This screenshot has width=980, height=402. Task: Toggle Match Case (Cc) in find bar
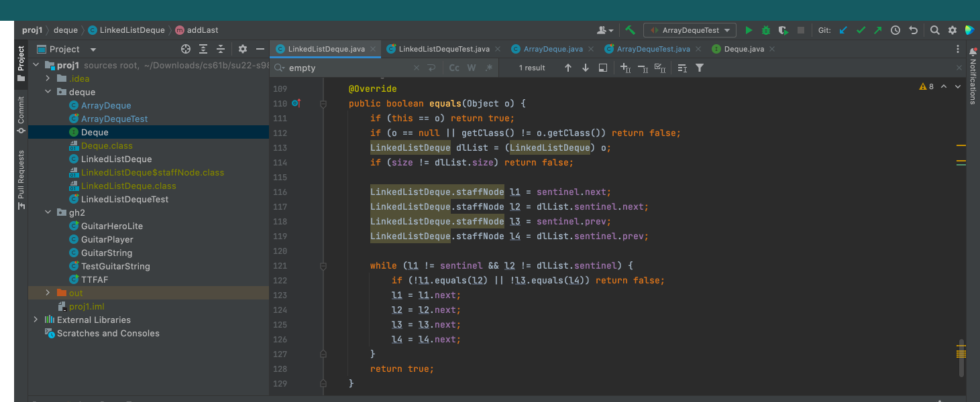pyautogui.click(x=454, y=68)
